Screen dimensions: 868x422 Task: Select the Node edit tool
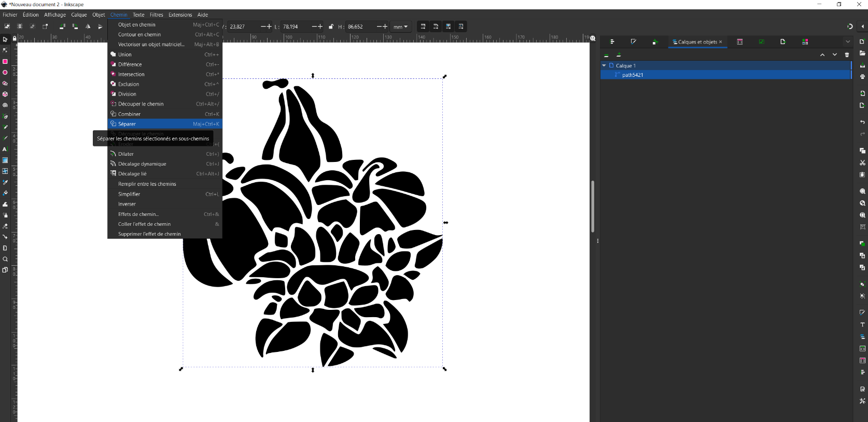click(5, 50)
